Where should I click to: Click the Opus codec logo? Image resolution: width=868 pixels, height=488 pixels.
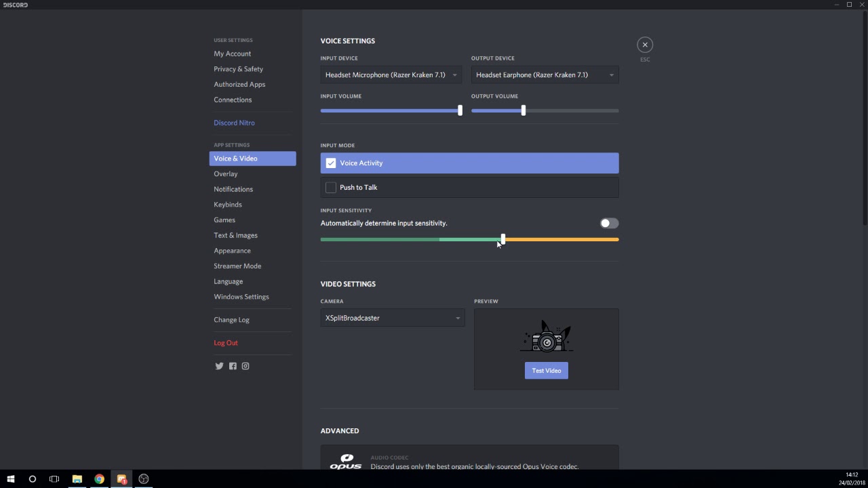click(x=346, y=462)
